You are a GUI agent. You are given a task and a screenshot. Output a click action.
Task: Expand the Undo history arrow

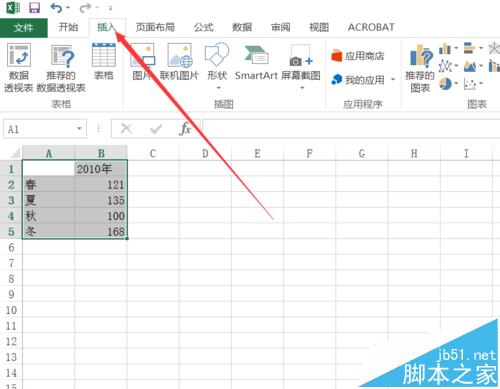coord(68,7)
